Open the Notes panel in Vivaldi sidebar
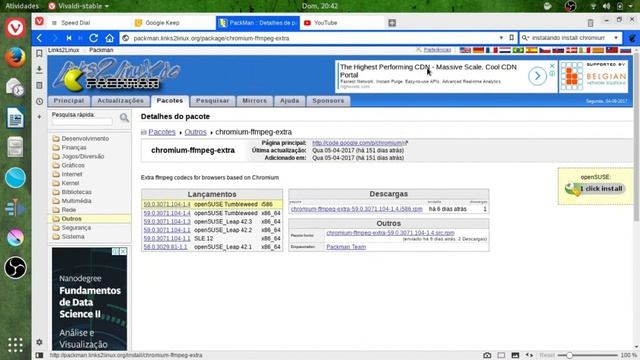The width and height of the screenshot is (640, 360). (39, 85)
